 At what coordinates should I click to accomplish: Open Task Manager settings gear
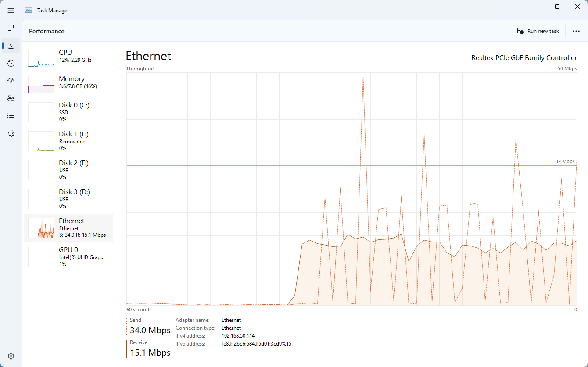coord(11,356)
